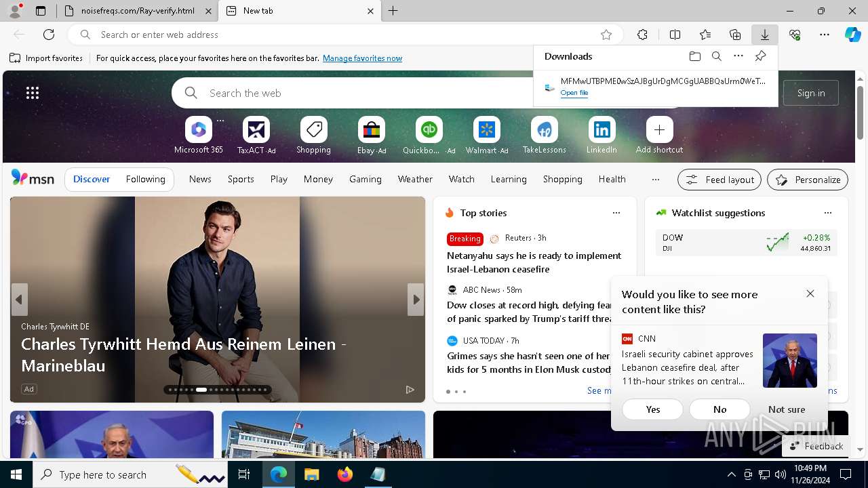The image size is (868, 488).
Task: Click Import favorites in favorites bar
Action: click(47, 58)
